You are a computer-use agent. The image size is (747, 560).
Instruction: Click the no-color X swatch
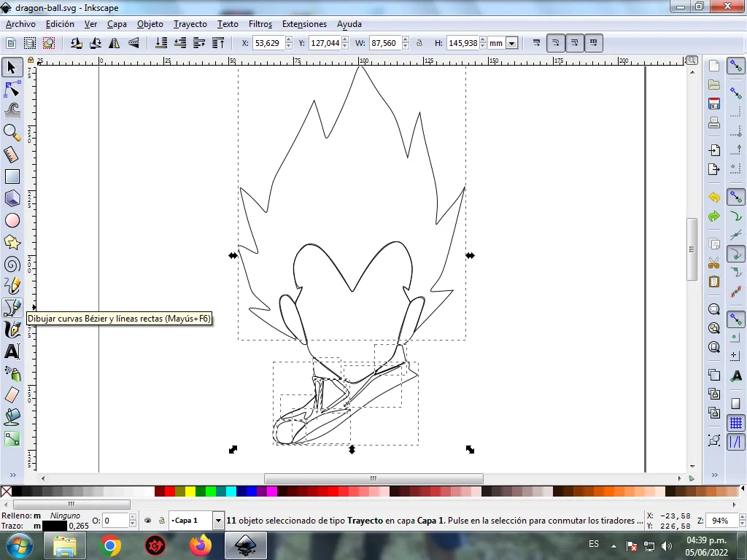tap(6, 491)
